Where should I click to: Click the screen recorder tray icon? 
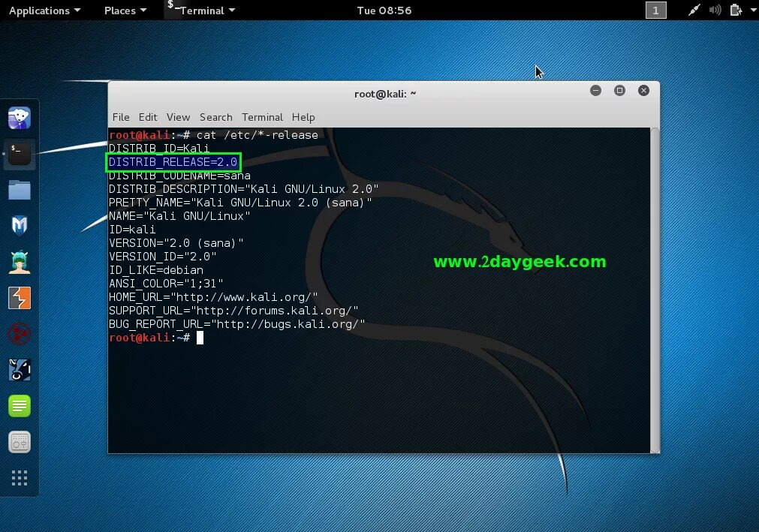[x=694, y=11]
